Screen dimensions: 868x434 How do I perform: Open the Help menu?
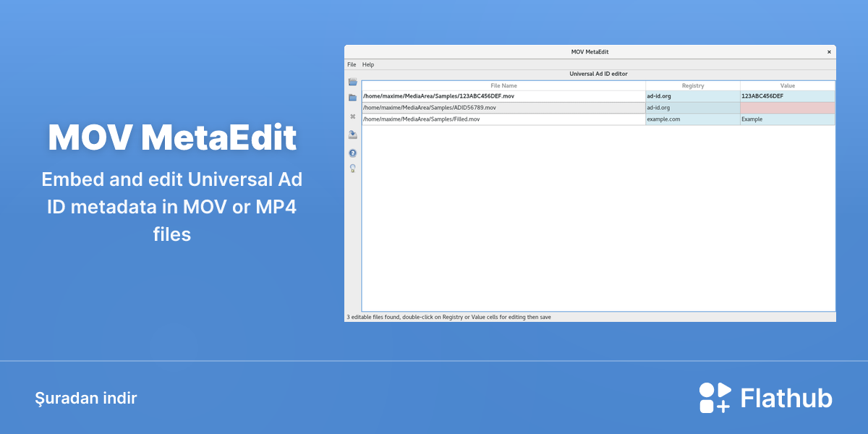click(368, 64)
